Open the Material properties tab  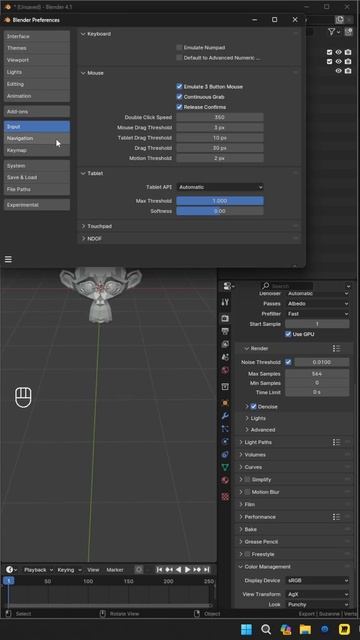click(225, 480)
